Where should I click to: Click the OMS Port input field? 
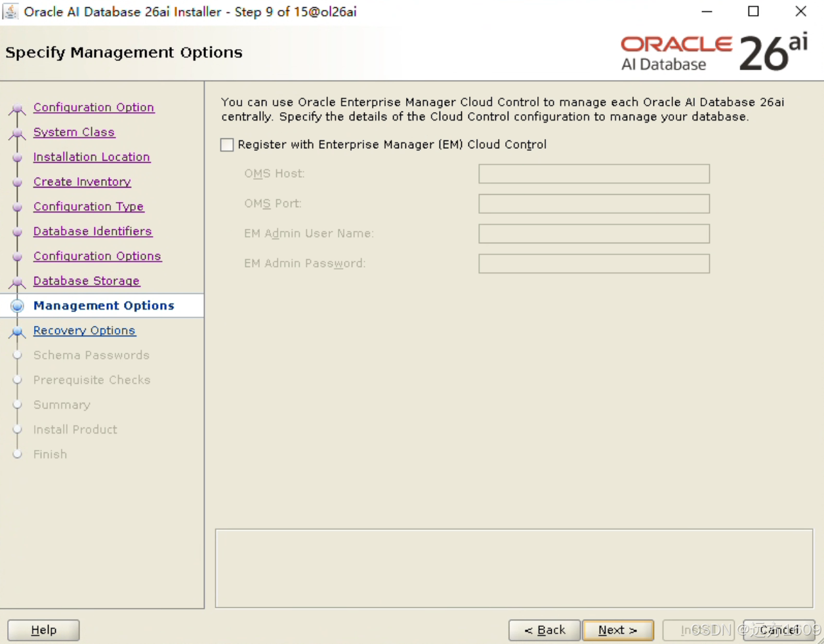pos(594,204)
